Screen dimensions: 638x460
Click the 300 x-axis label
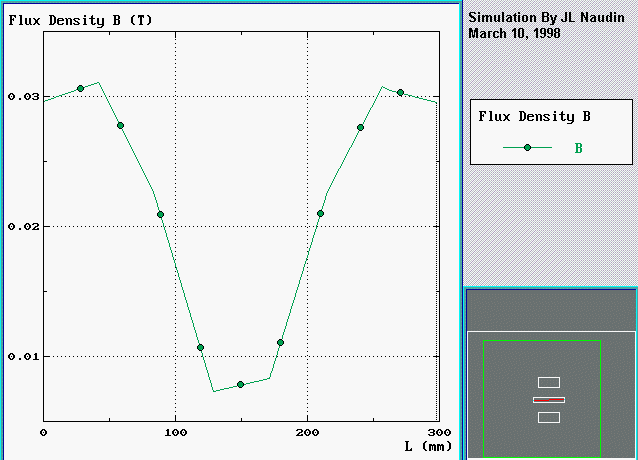tap(439, 432)
